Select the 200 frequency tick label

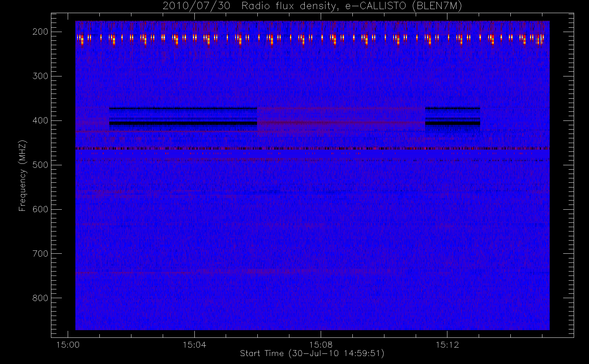[x=40, y=32]
